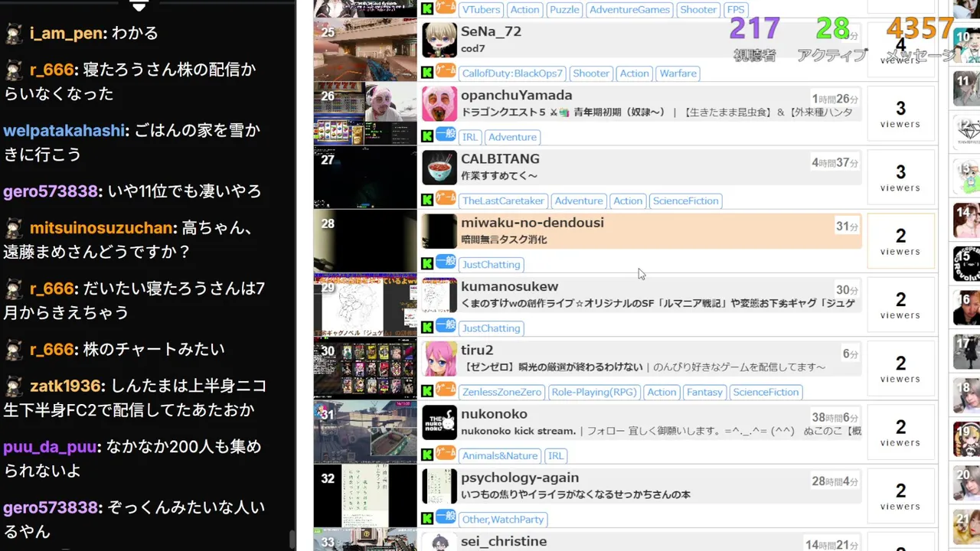Screen dimensions: 980x551
Task: Click zatk1936's chat badge icon
Action: (14, 386)
